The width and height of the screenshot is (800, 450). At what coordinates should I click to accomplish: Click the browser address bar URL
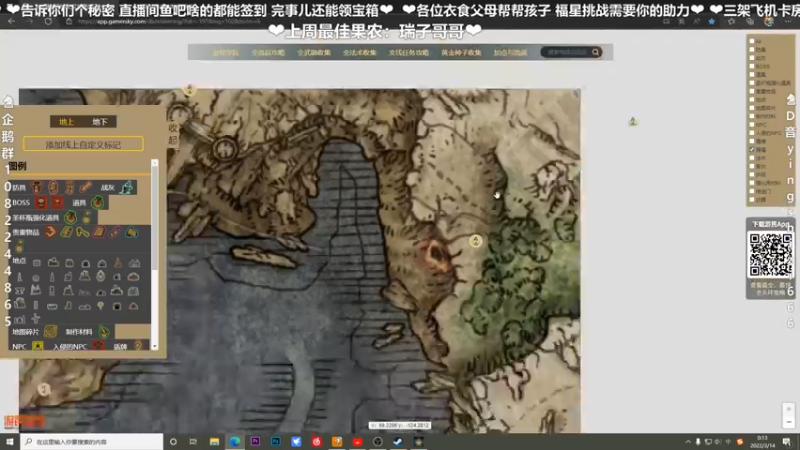(168, 21)
